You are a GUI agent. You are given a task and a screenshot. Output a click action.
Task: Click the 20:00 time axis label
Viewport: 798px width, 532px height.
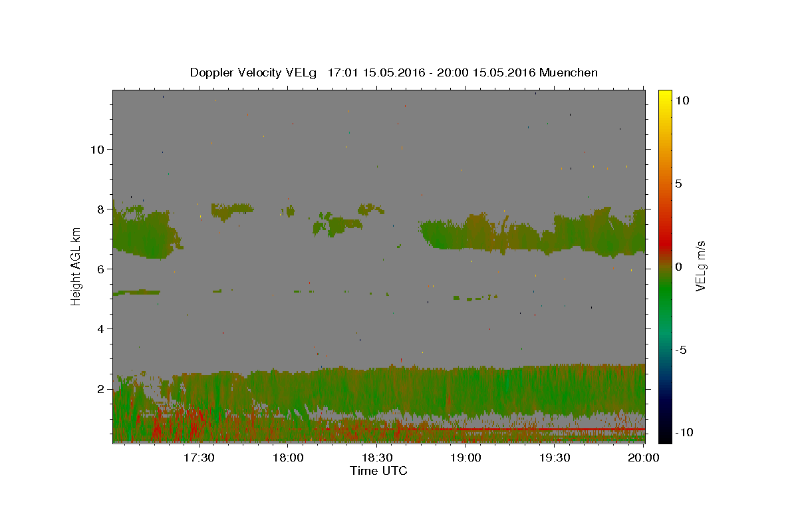coord(644,458)
